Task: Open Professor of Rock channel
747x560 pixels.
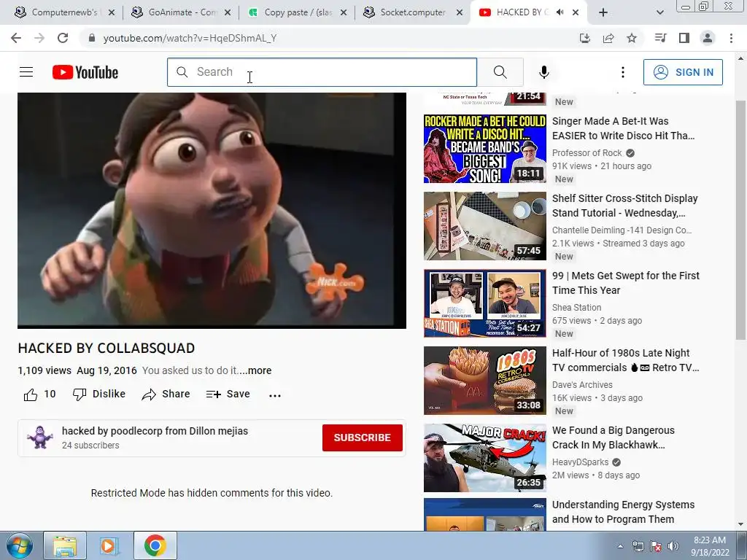Action: (x=587, y=153)
